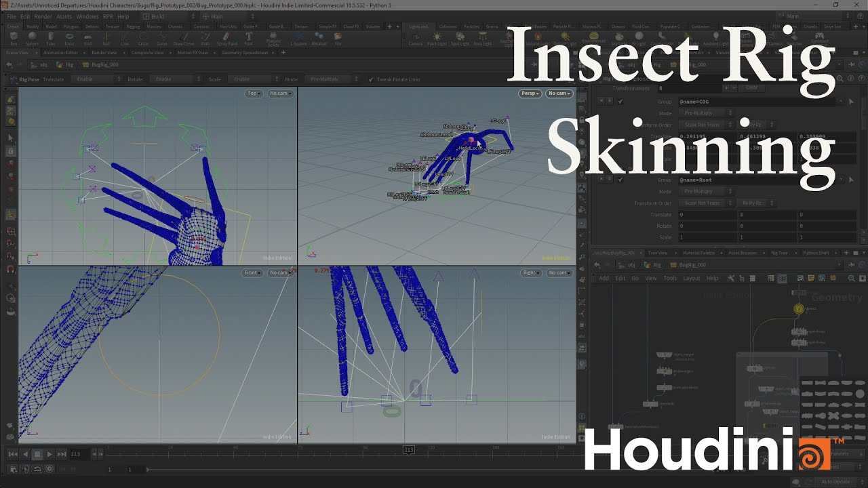This screenshot has width=868, height=488.
Task: Select the Path shelf tool
Action: click(205, 38)
